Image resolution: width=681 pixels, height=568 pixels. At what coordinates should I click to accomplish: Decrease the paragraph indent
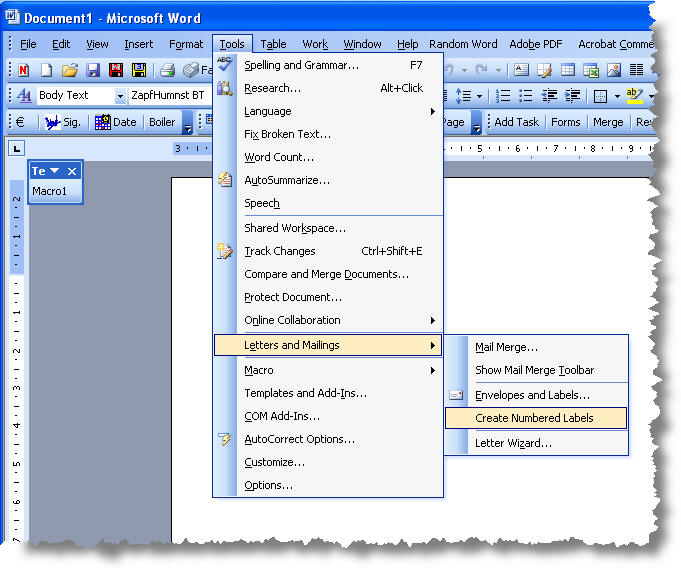click(x=549, y=96)
